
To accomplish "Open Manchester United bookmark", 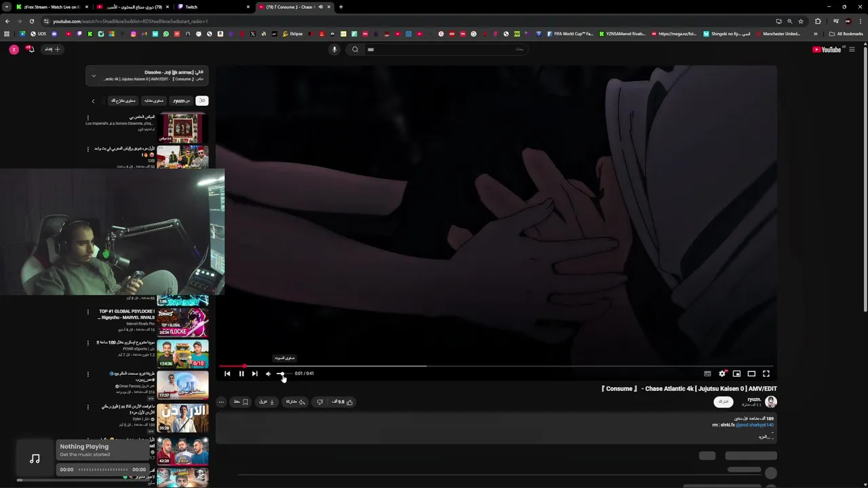I will tap(777, 34).
